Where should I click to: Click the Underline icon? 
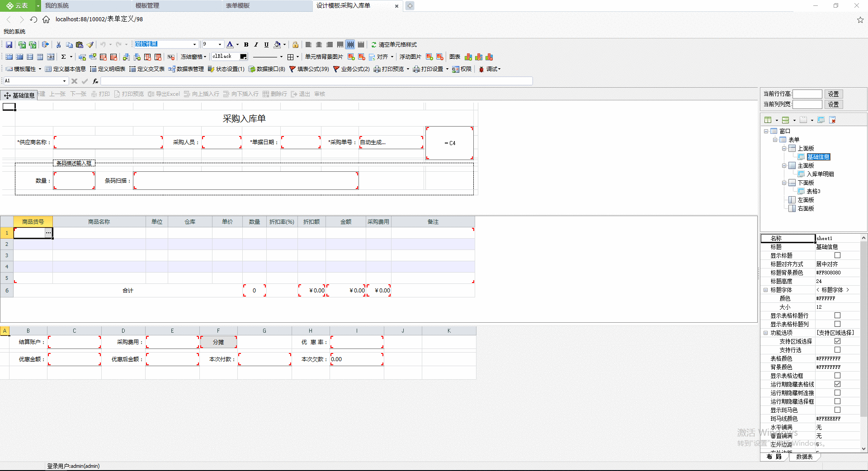point(266,45)
